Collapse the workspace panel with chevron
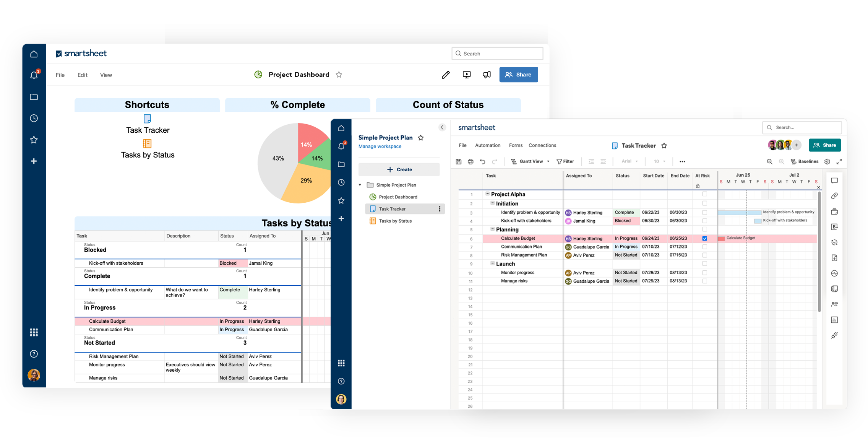 (x=442, y=127)
